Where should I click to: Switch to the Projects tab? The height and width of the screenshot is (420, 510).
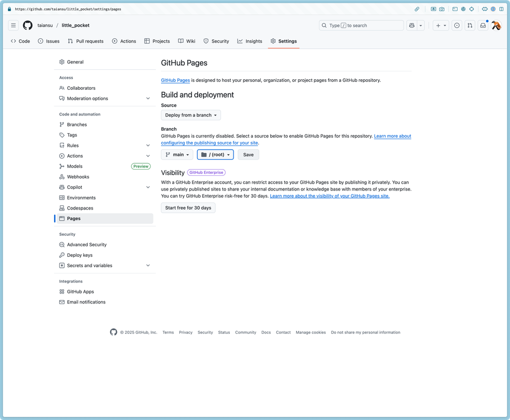pyautogui.click(x=157, y=41)
